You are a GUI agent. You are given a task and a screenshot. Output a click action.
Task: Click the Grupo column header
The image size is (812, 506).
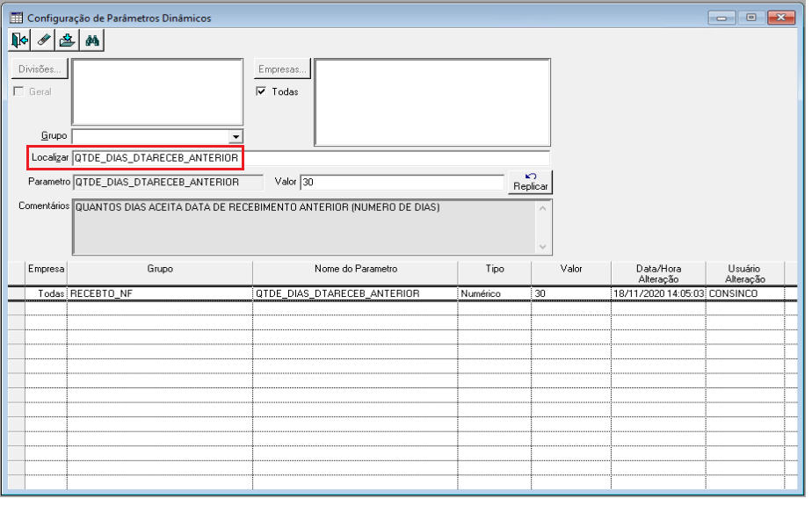pos(160,274)
